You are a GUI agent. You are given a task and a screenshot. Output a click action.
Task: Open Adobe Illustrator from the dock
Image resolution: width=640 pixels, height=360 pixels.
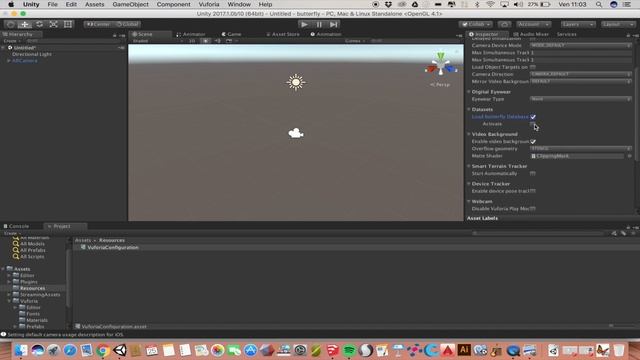coord(464,350)
